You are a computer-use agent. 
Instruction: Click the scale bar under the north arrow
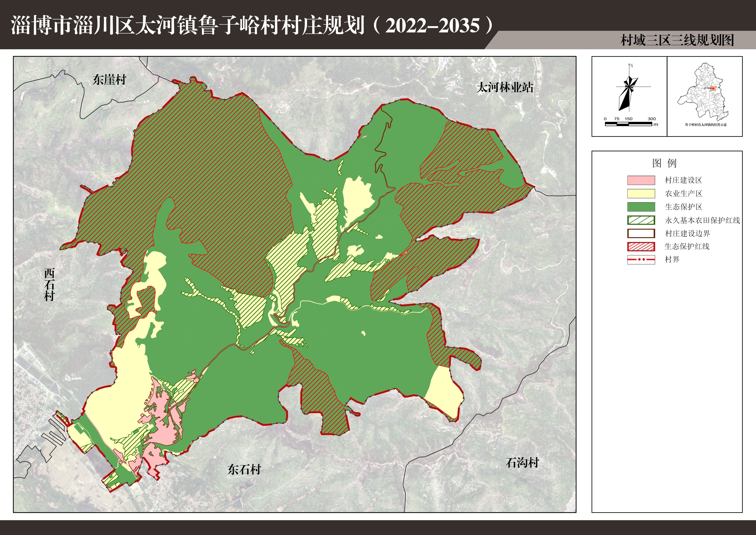pos(628,124)
